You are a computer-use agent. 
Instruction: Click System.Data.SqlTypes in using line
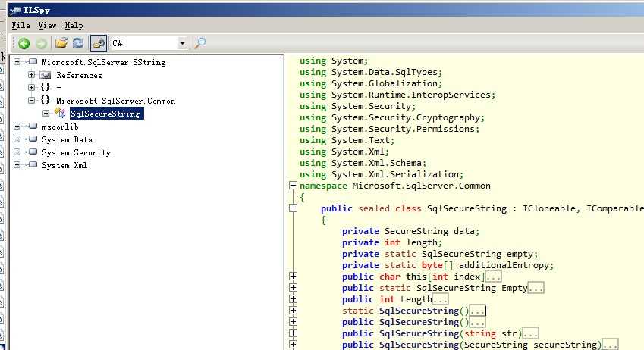coord(385,72)
